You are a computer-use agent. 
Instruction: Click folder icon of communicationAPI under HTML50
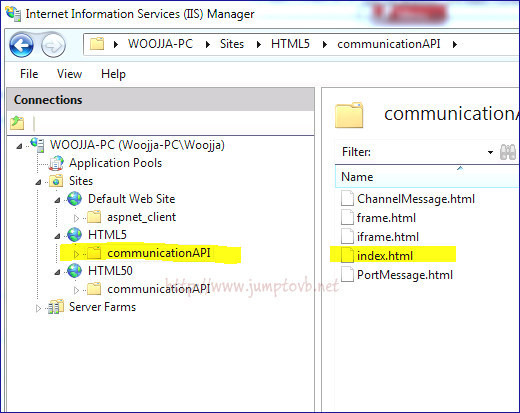pos(94,289)
